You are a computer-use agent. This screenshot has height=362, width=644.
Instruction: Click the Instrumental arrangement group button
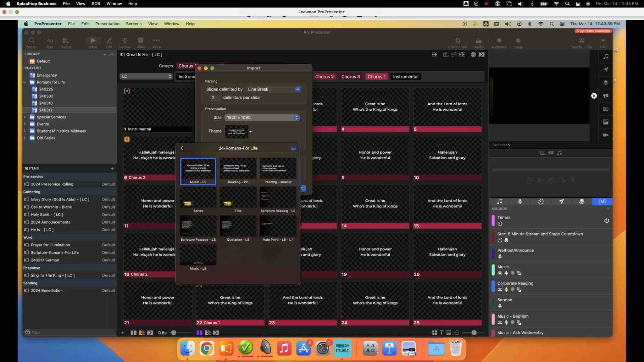click(405, 77)
